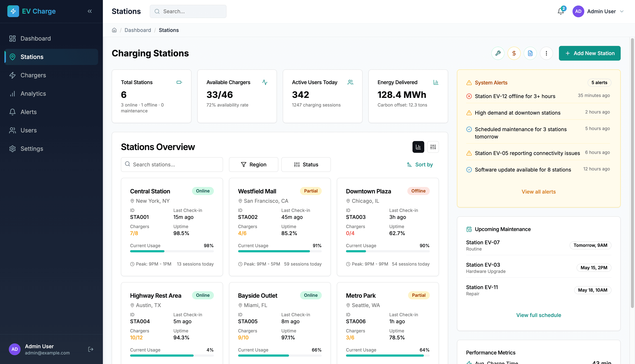Open the Sort by options

click(420, 165)
